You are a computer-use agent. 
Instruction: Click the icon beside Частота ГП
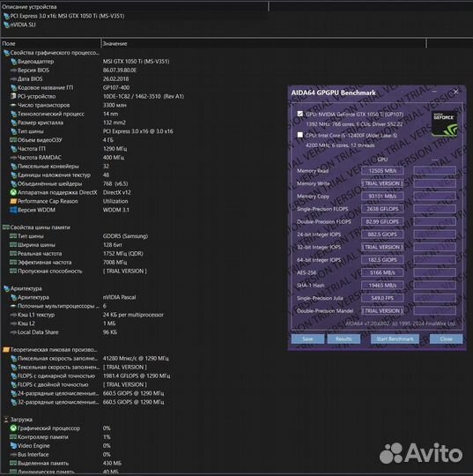pos(13,149)
